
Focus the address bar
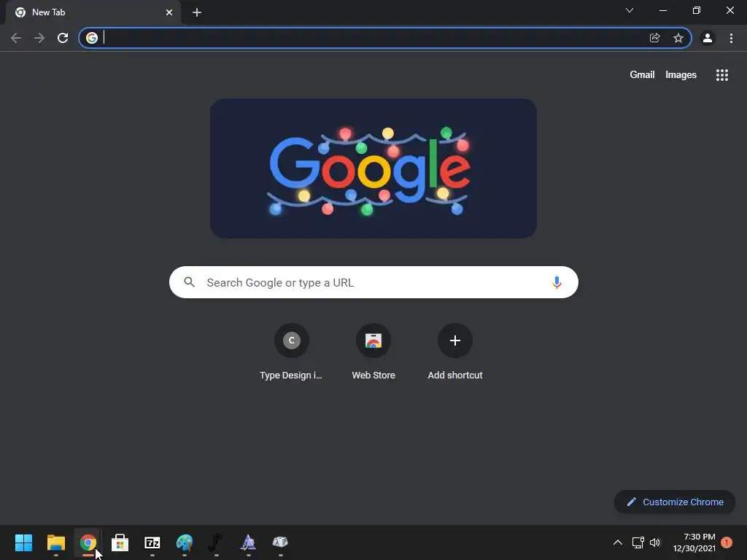click(385, 38)
